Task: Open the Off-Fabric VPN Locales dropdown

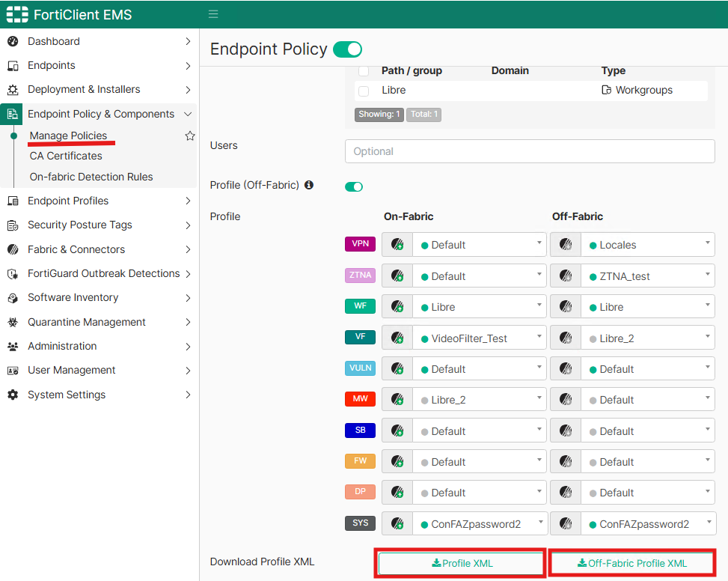Action: 648,244
